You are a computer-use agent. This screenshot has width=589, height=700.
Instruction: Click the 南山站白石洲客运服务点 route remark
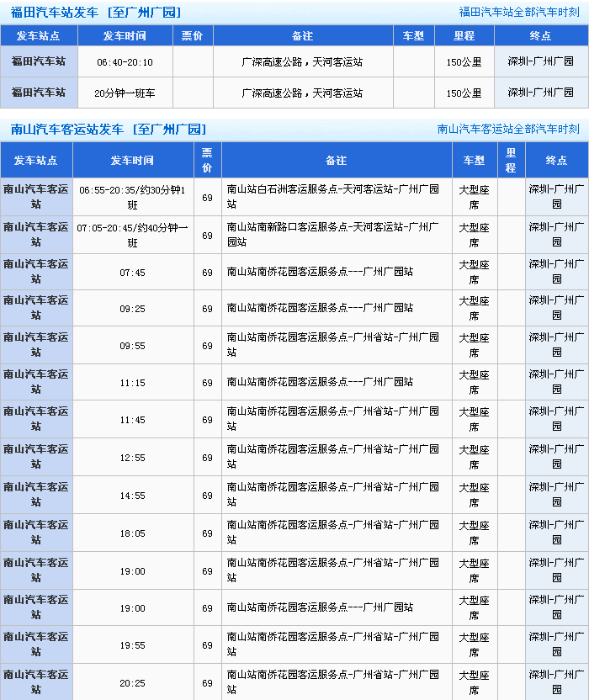click(333, 196)
